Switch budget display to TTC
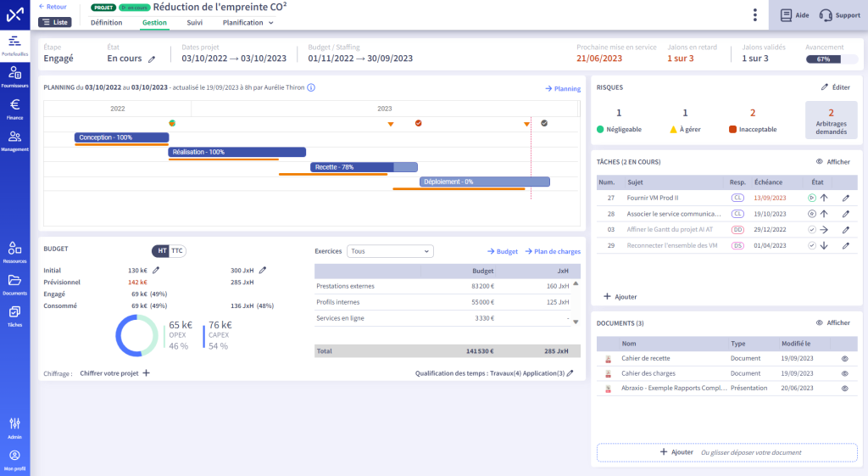The image size is (868, 476). (178, 250)
